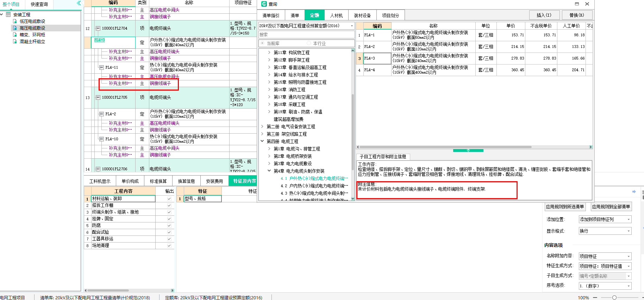Select the 本行业 radio button
The image size is (644, 300).
click(x=309, y=43)
